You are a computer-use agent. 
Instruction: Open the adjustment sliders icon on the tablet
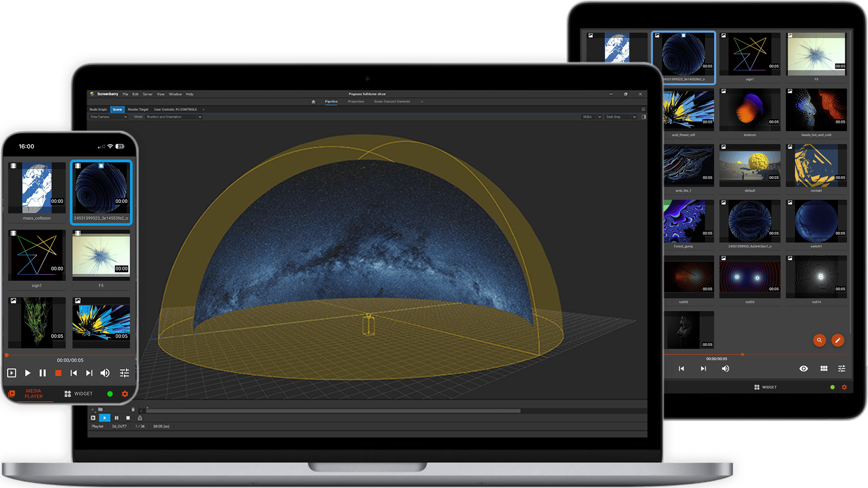point(842,369)
